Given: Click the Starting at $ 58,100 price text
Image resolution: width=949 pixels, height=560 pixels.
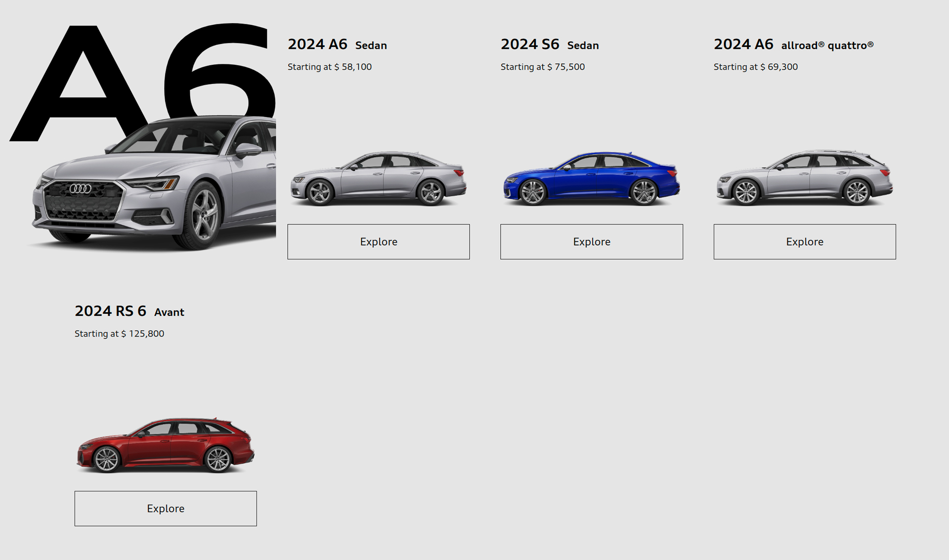Looking at the screenshot, I should pos(330,67).
